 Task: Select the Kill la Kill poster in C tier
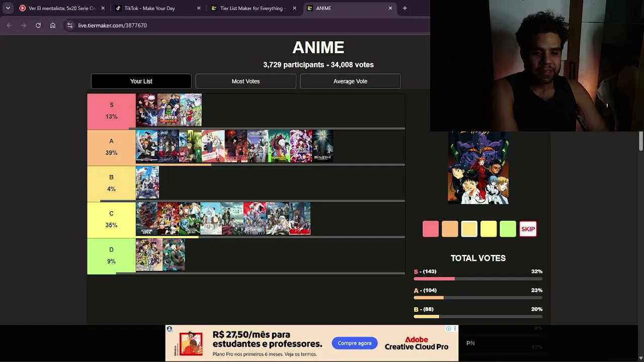coord(300,218)
